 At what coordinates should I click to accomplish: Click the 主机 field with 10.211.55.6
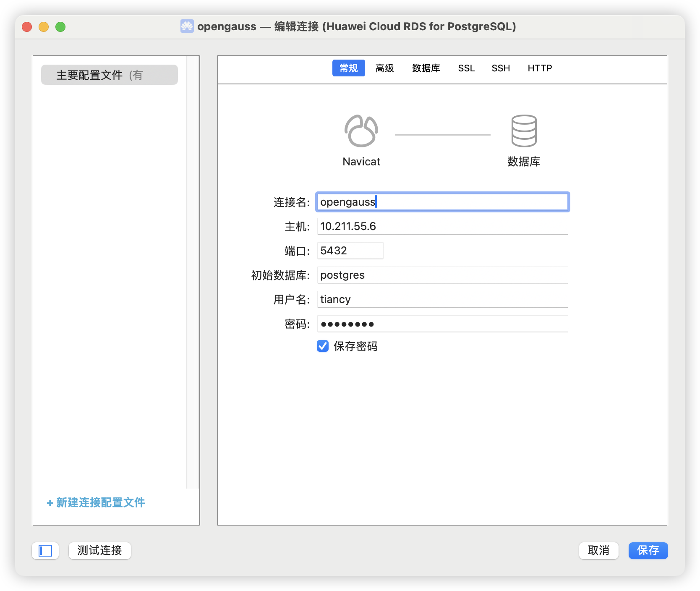click(x=443, y=226)
